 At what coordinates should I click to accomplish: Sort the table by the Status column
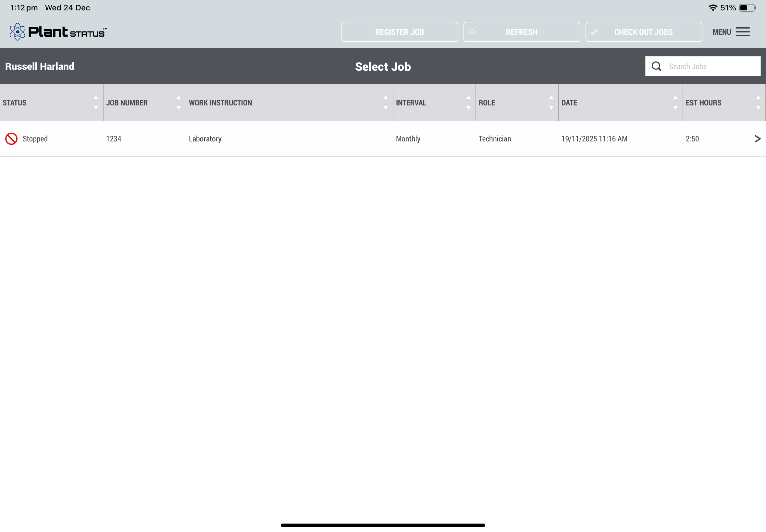[x=96, y=103]
